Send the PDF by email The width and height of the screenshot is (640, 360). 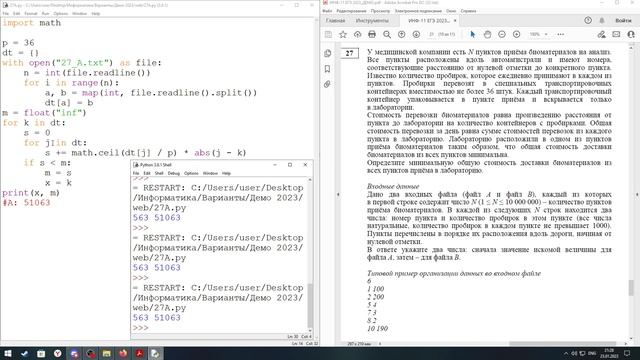pyautogui.click(x=616, y=35)
